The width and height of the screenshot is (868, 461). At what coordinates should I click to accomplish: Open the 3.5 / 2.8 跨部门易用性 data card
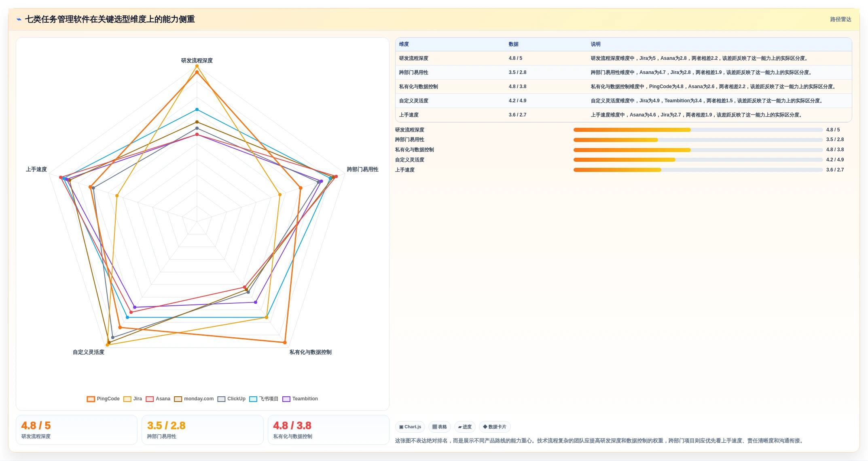202,430
